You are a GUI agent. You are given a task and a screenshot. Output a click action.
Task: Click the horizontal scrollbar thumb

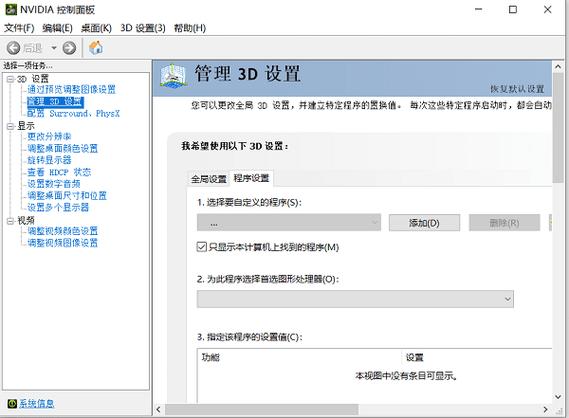point(262,410)
